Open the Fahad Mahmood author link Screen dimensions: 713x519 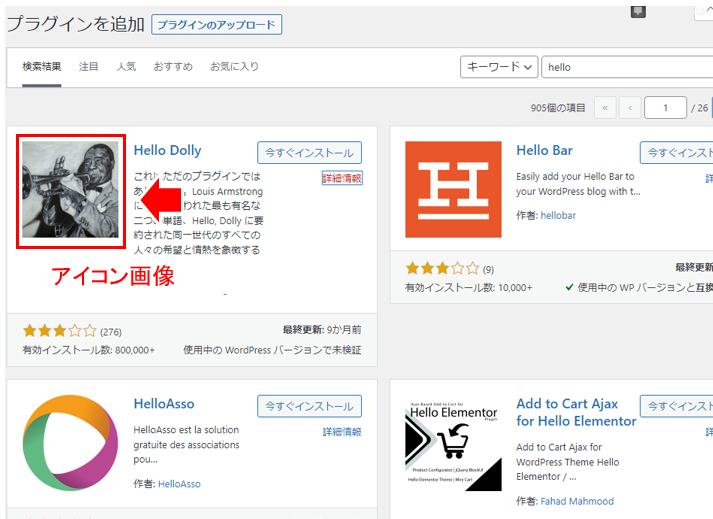click(577, 501)
